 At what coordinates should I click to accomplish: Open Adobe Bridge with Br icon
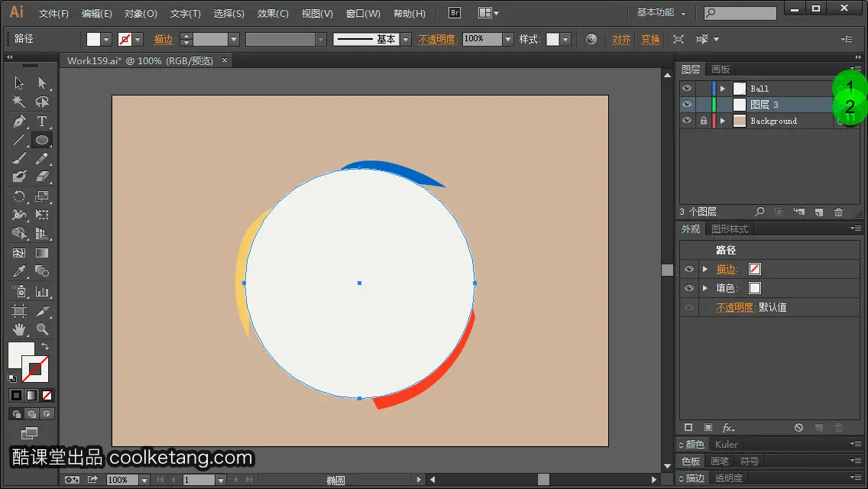pyautogui.click(x=455, y=13)
